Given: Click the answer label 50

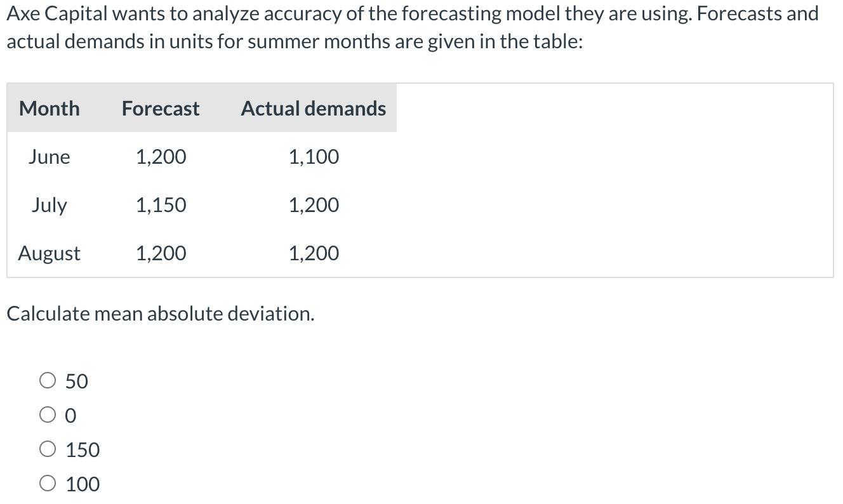Looking at the screenshot, I should (77, 381).
